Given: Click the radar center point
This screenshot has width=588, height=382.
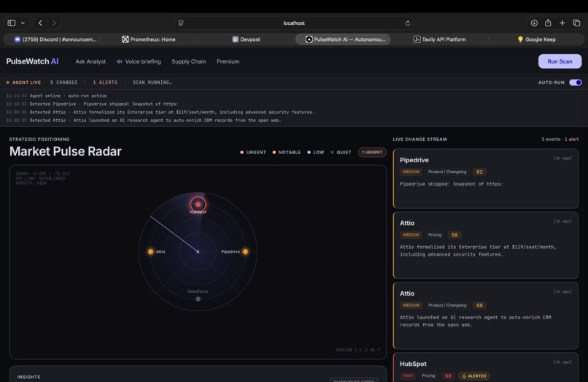Looking at the screenshot, I should 198,252.
